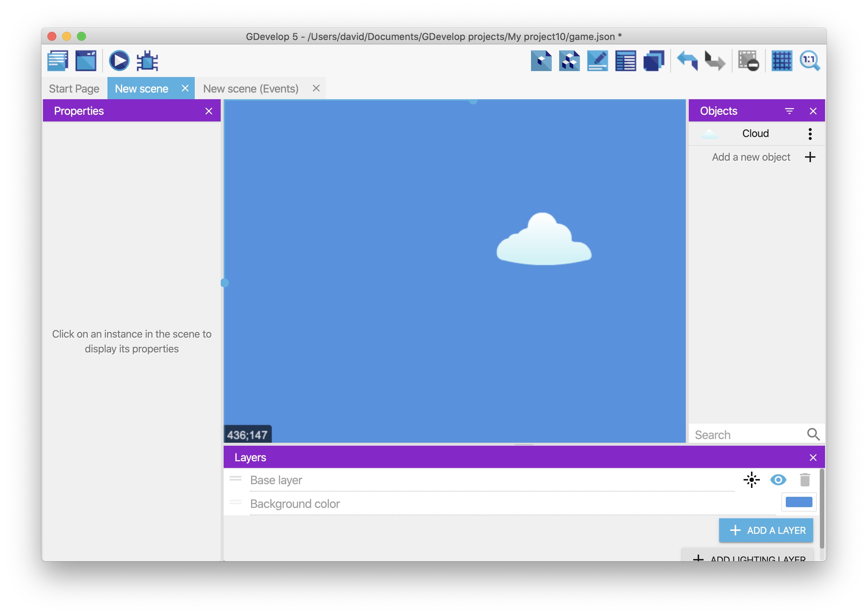This screenshot has width=868, height=616.
Task: Open the layers editor toolbar icon
Action: tap(654, 61)
